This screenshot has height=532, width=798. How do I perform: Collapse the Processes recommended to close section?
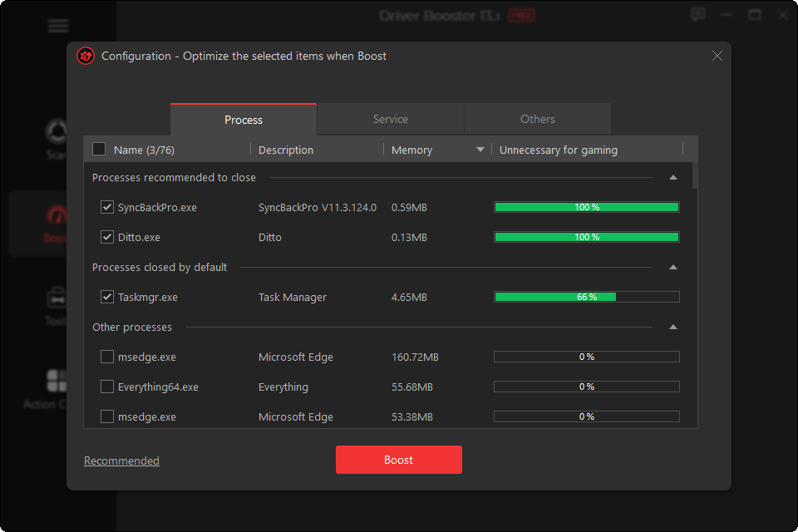tap(673, 177)
